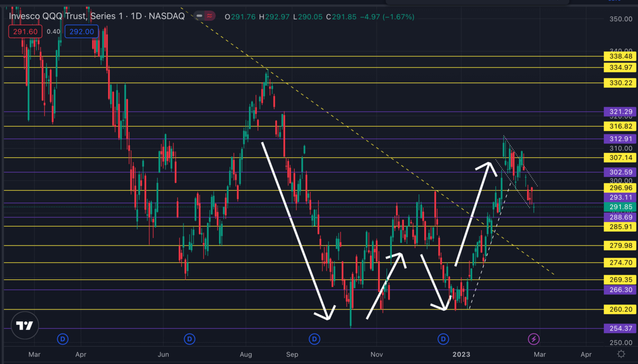
Task: Click the TradingView logo badge
Action: point(24,326)
